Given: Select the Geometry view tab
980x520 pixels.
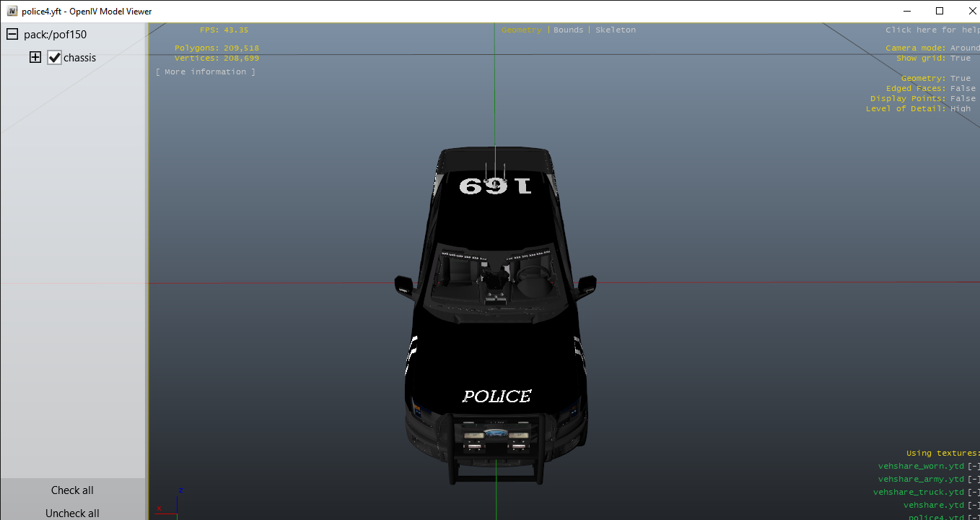Looking at the screenshot, I should tap(521, 30).
